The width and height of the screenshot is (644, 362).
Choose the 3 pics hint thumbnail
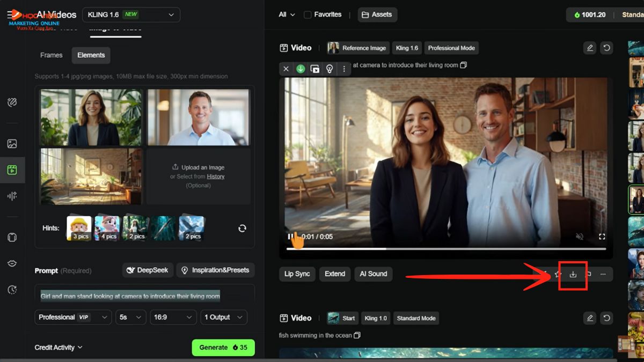point(79,228)
